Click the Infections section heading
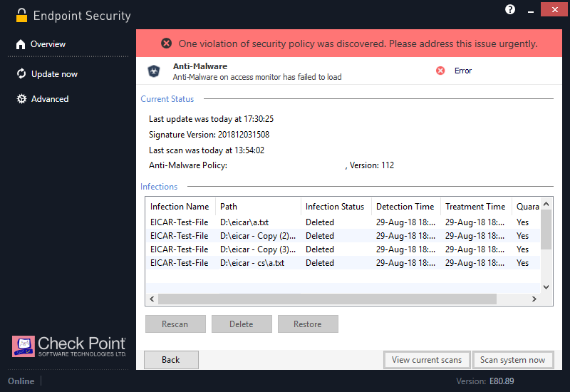 159,187
